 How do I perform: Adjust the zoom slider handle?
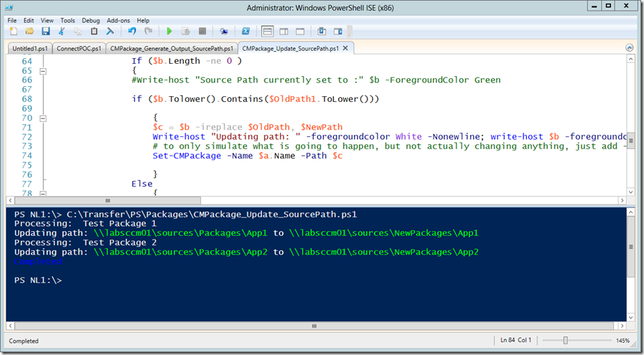[x=566, y=340]
